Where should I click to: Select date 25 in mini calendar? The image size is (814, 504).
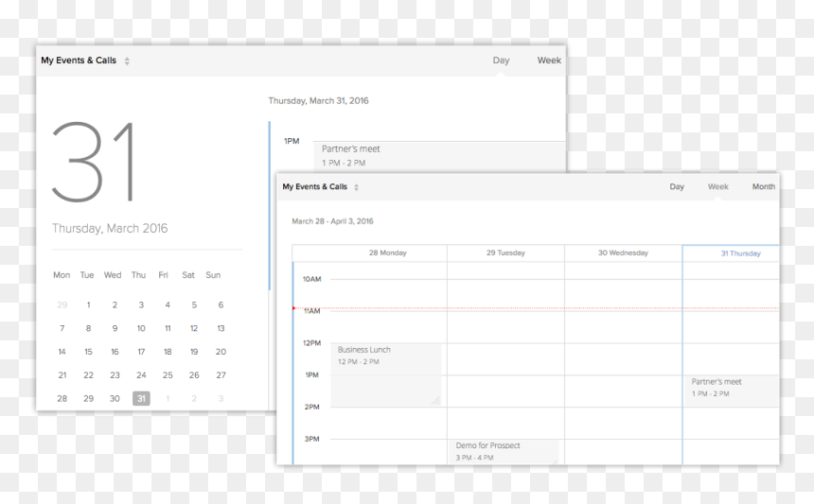pyautogui.click(x=168, y=374)
